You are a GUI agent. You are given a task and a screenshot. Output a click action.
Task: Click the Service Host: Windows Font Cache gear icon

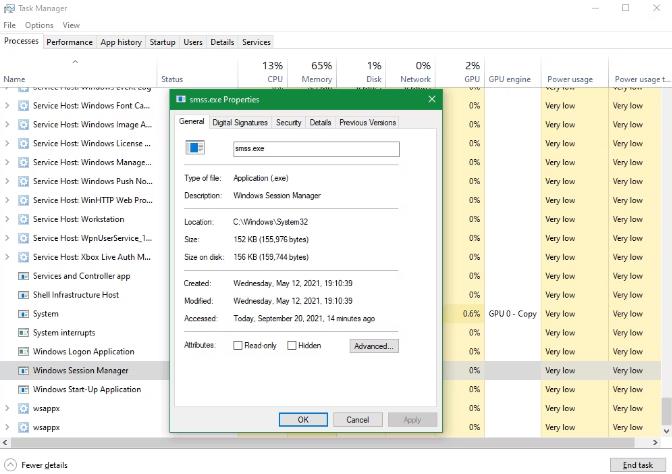23,105
